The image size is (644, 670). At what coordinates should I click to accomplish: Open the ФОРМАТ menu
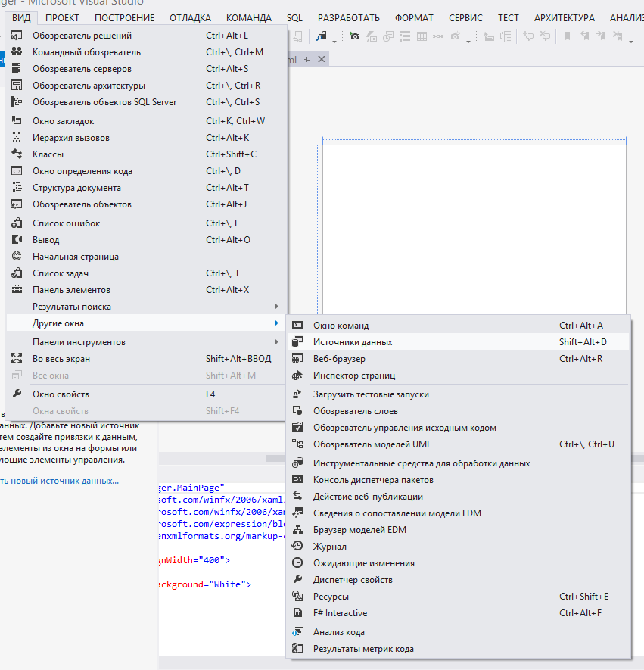[414, 18]
